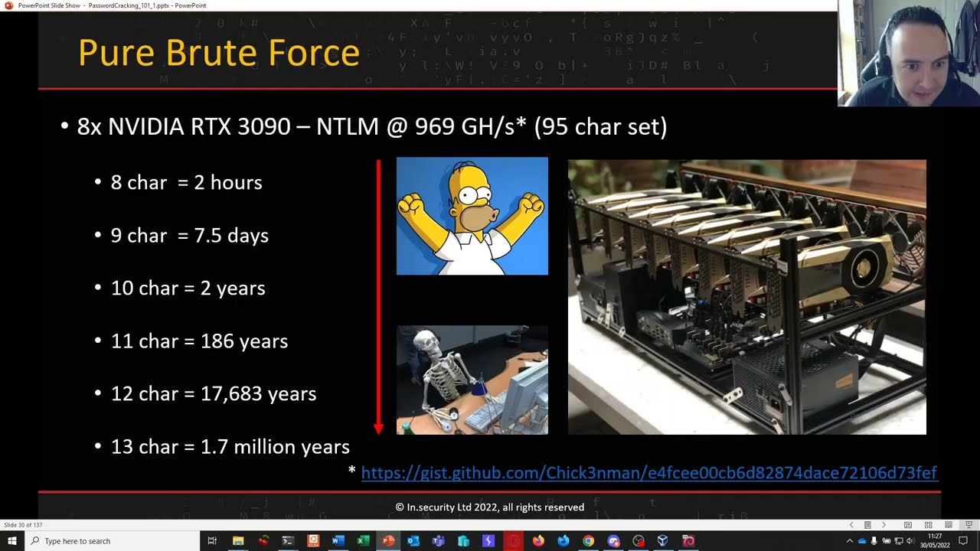Launch Google Chrome from the taskbar

click(588, 541)
